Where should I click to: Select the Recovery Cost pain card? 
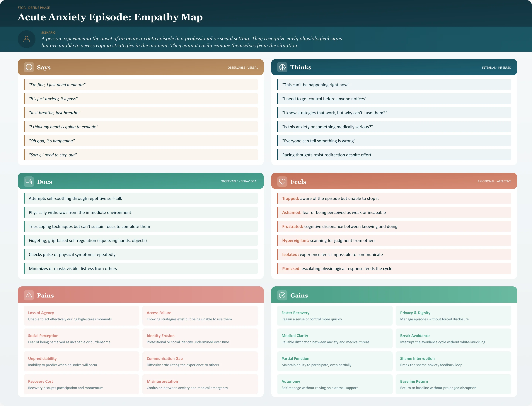[x=81, y=384]
